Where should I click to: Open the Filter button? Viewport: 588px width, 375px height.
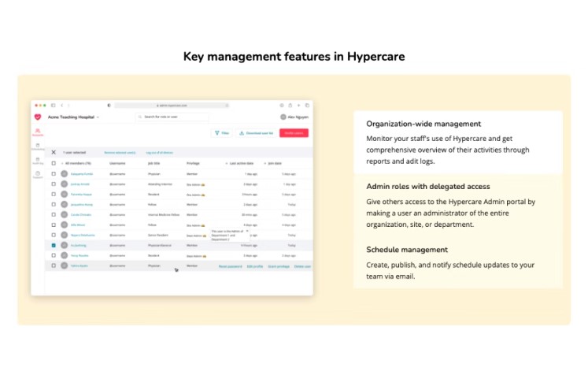point(222,133)
